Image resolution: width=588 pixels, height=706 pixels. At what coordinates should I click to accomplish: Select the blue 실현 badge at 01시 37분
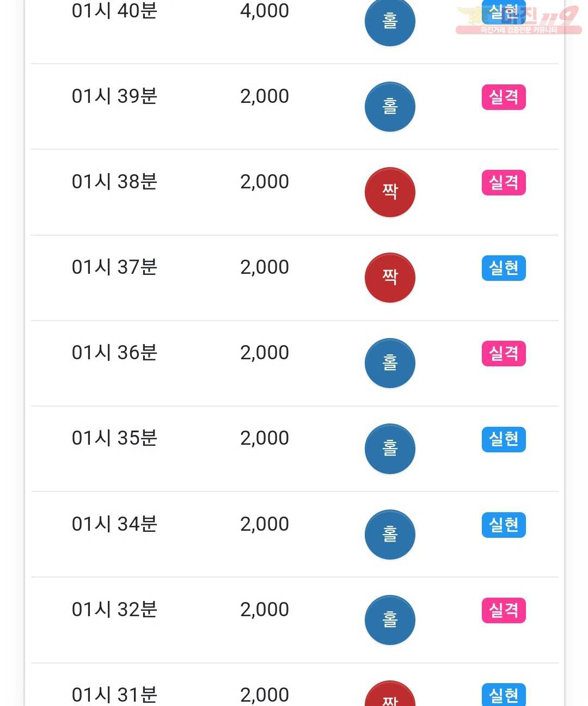coord(504,268)
